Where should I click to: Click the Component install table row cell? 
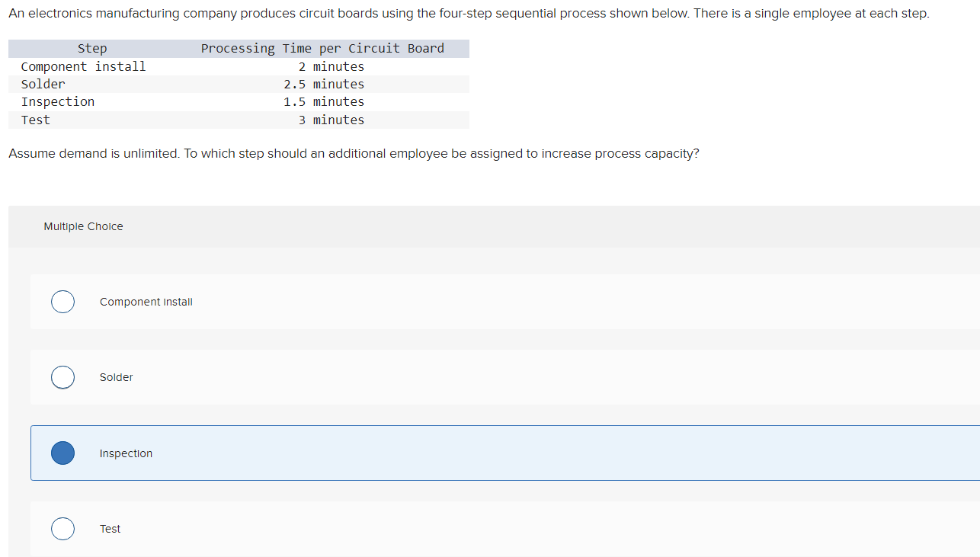click(84, 67)
